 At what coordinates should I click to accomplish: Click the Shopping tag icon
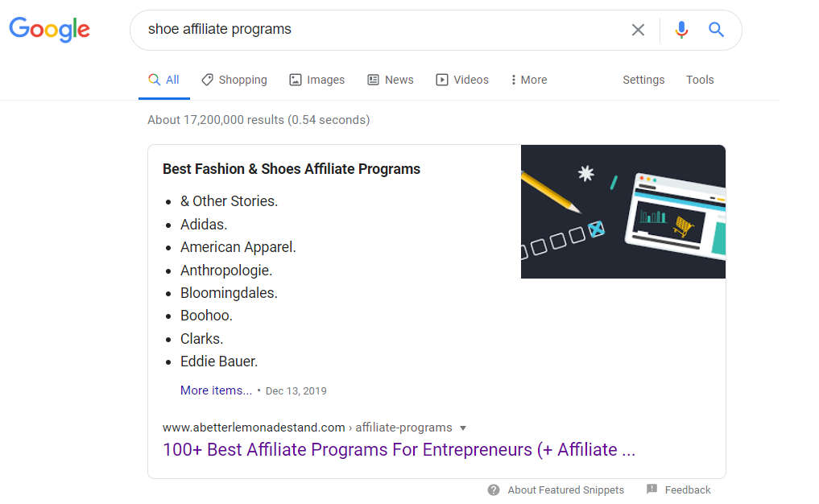207,80
